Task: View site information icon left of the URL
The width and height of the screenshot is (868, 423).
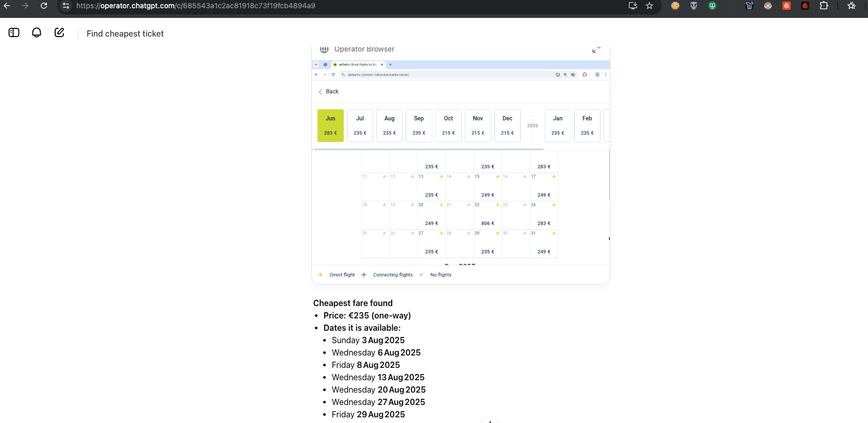Action: coord(66,6)
